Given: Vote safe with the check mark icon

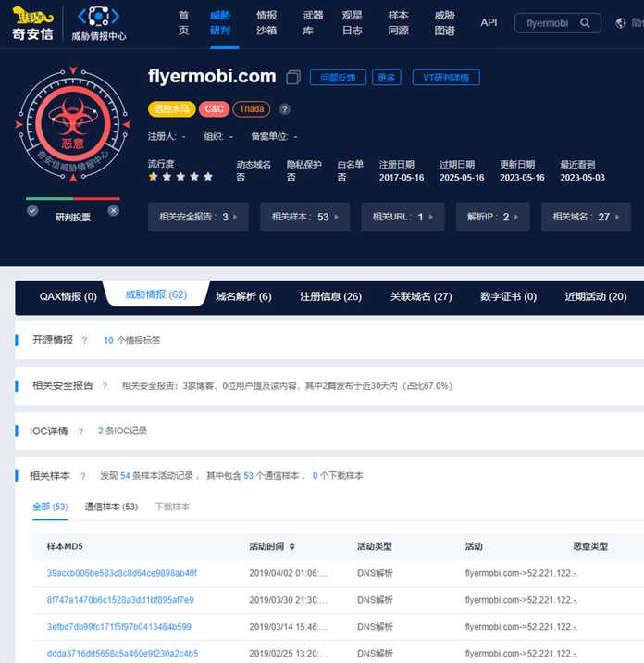Looking at the screenshot, I should coord(32,210).
